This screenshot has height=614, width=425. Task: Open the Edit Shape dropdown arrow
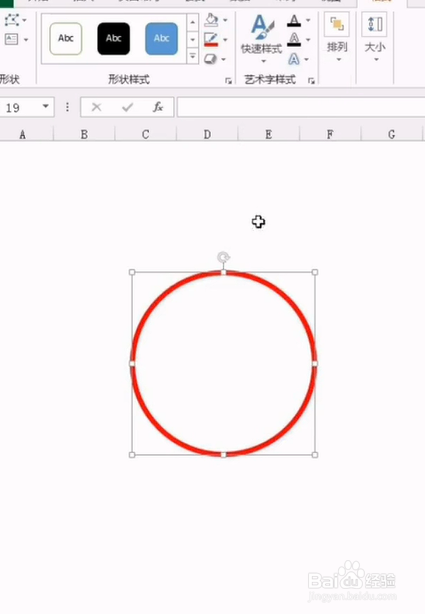click(25, 20)
